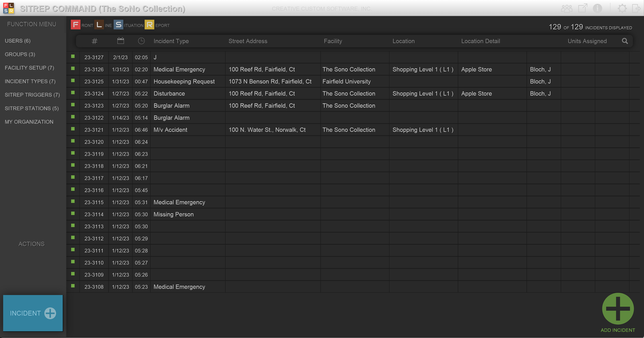Sort by the calendar date column icon

[121, 41]
